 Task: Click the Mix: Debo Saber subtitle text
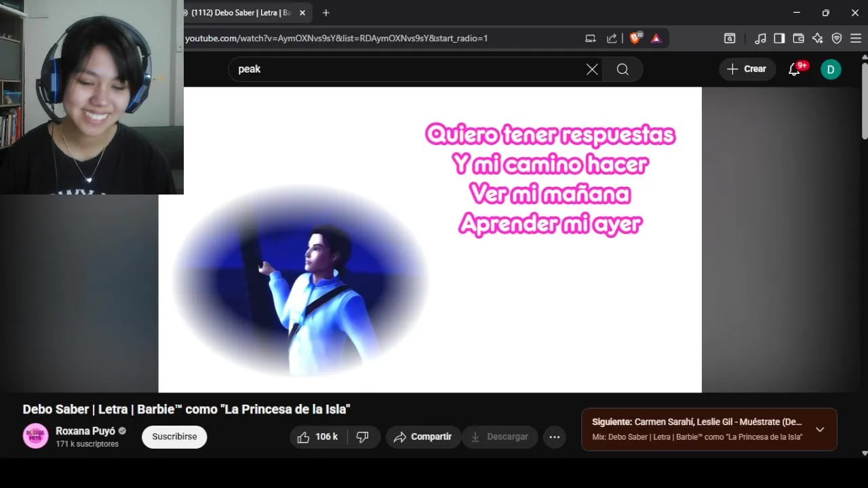click(x=697, y=437)
